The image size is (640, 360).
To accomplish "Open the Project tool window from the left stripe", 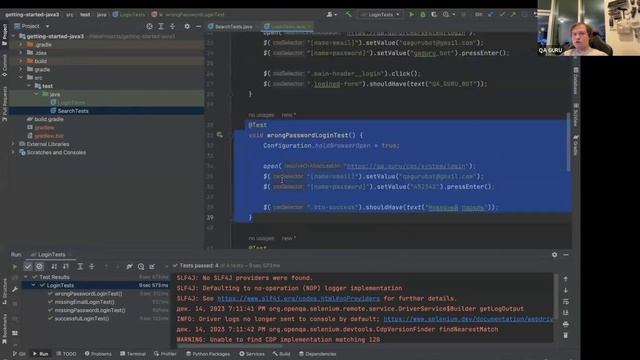I will pyautogui.click(x=4, y=33).
